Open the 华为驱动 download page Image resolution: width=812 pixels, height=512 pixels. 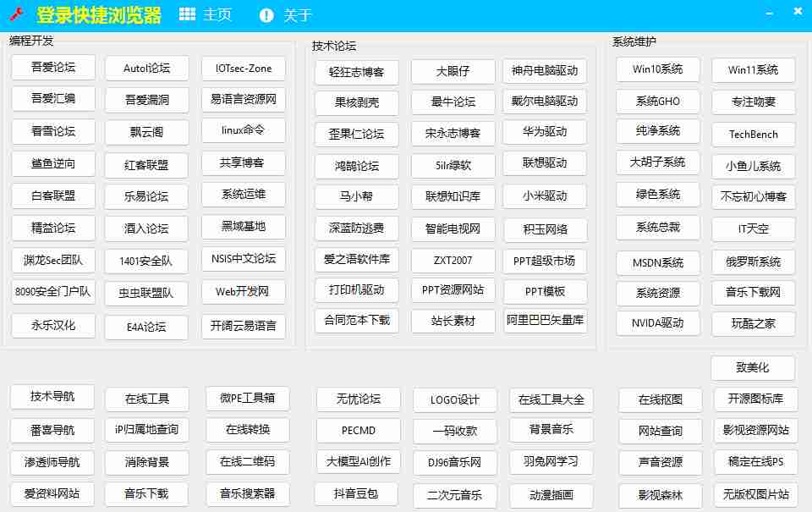tap(546, 133)
